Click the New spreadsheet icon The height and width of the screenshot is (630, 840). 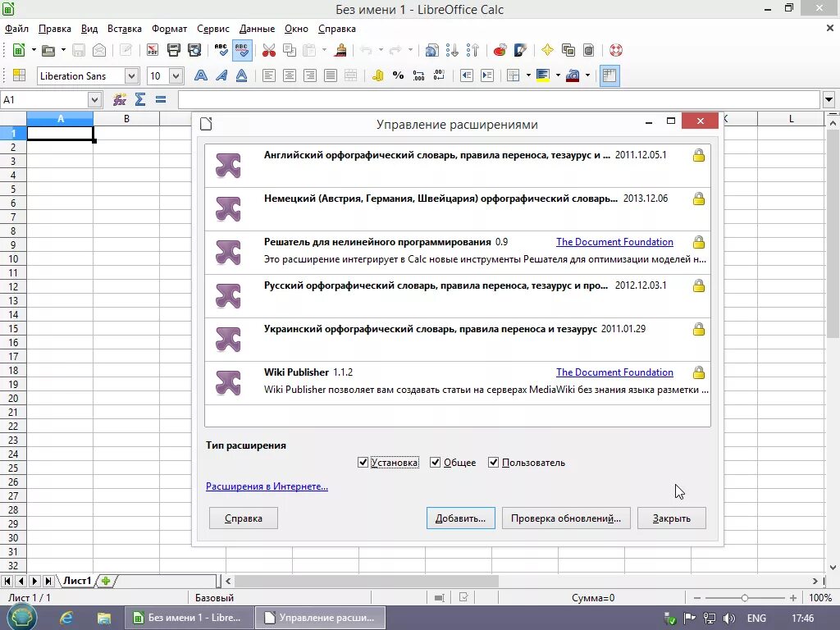tap(19, 50)
